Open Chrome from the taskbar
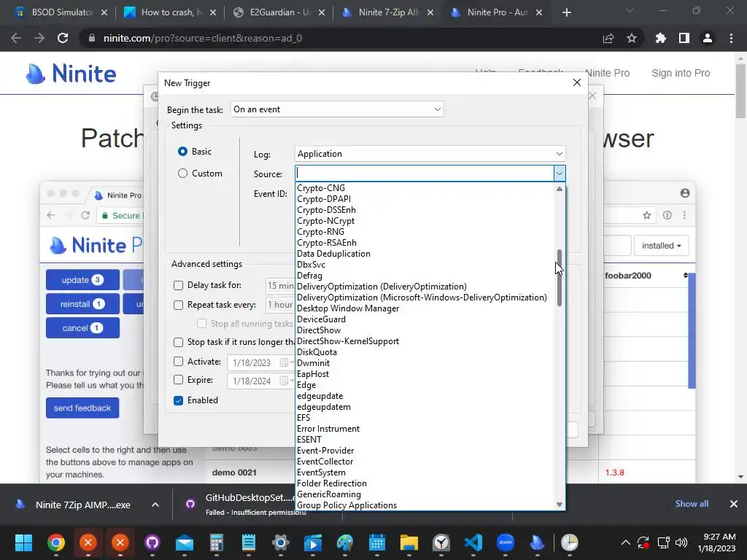This screenshot has width=747, height=560. pos(55,542)
